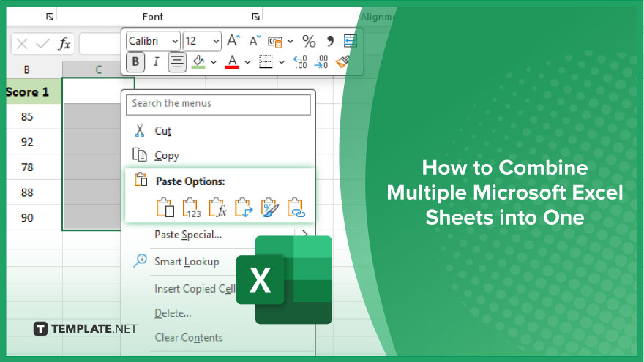Click the formula bar Cancel X
Image resolution: width=644 pixels, height=362 pixels.
(x=22, y=43)
